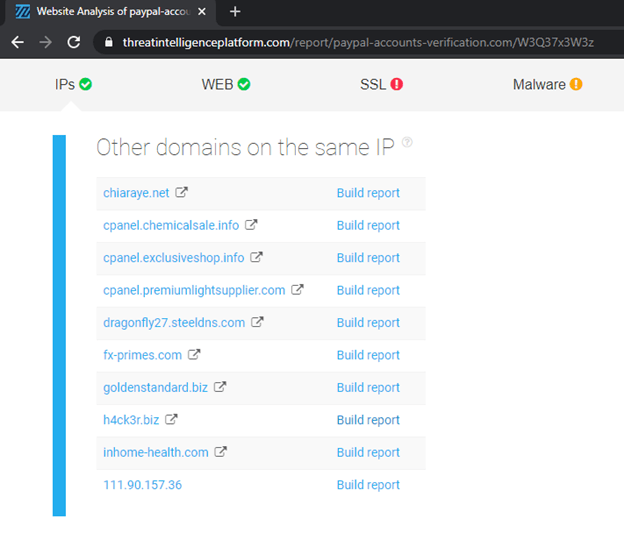Open dragonfly27.steeldns.com external link icon

coord(257,322)
